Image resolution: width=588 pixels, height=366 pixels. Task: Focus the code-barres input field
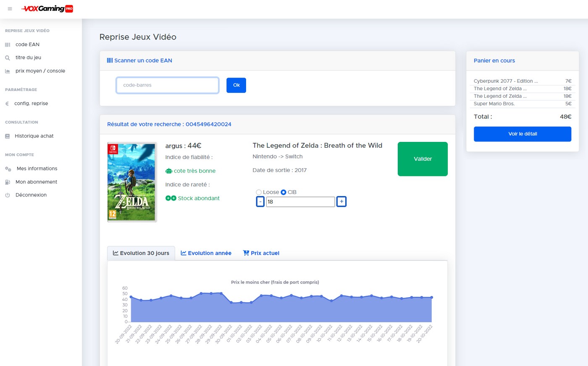tap(168, 85)
